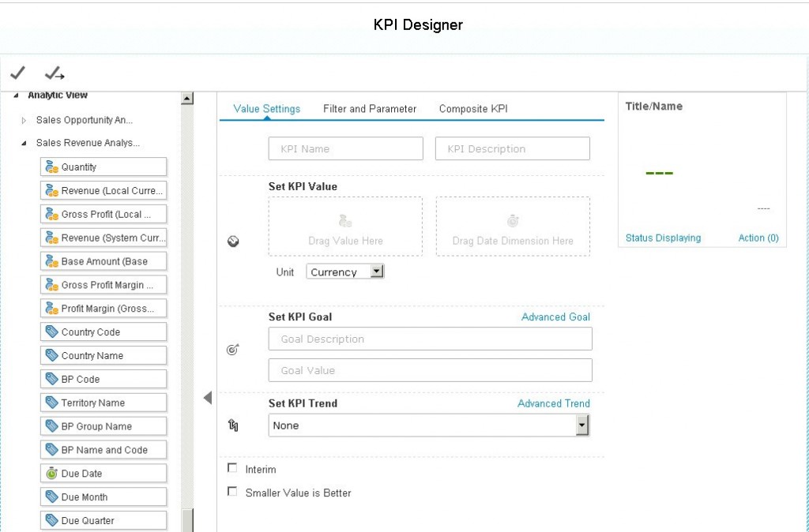Select the measure icon on Quantity
This screenshot has width=809, height=532.
coord(51,167)
